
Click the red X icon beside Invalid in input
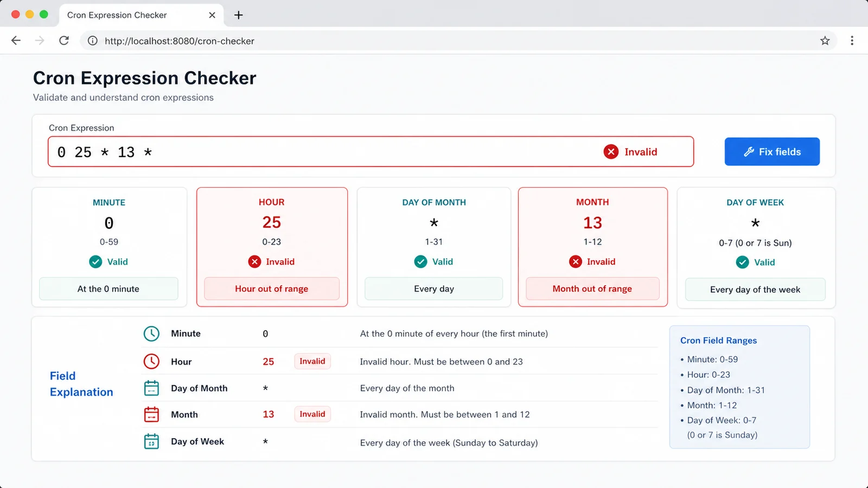point(611,152)
